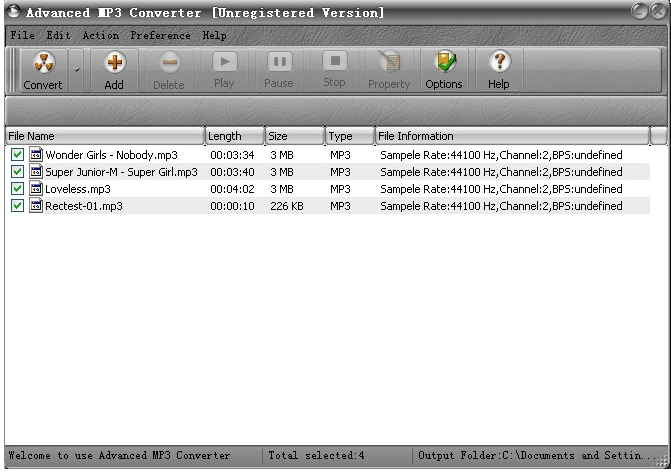Open the Preference menu
671x472 pixels.
[160, 35]
